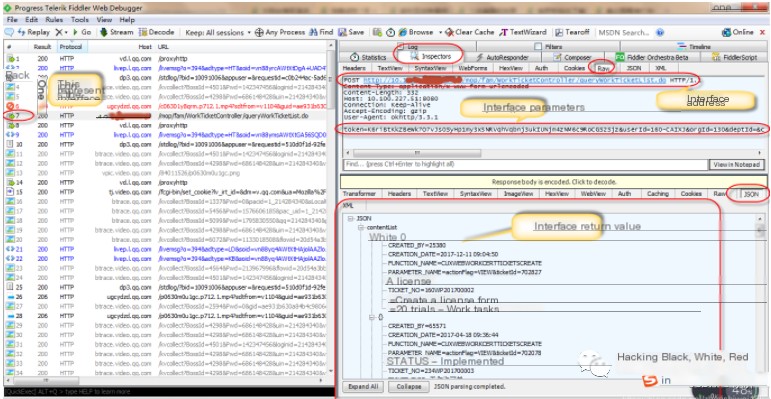Save sessions using toolbar Save icon
771x399 pixels.
coord(351,32)
